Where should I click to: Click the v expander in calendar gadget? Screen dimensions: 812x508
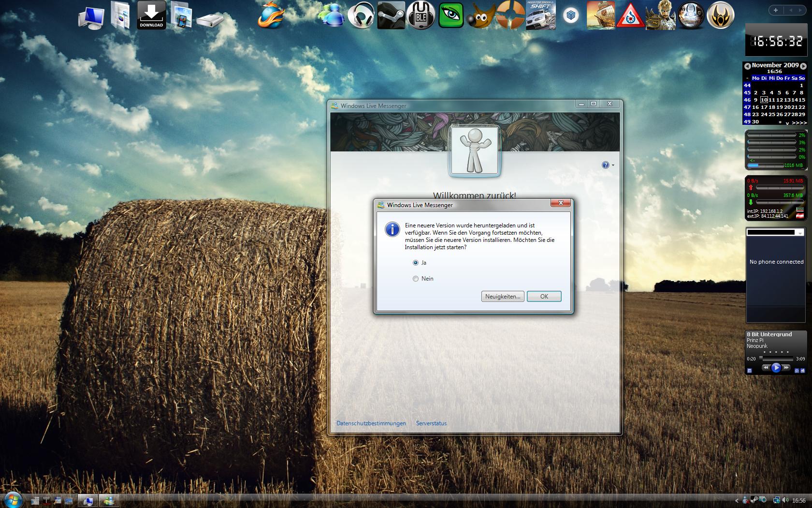tap(787, 123)
